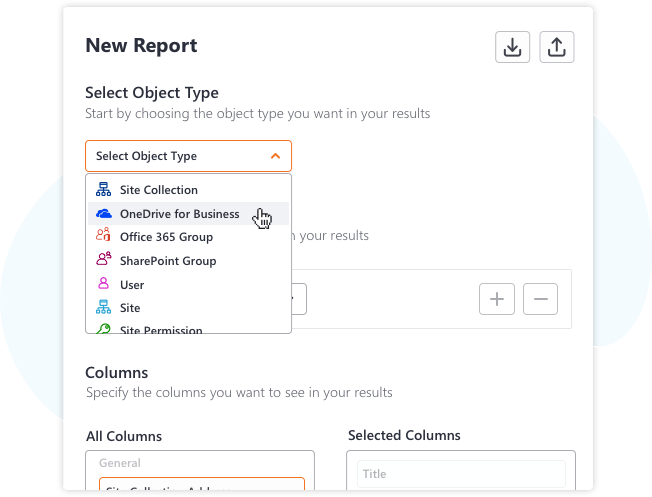The image size is (652, 497).
Task: Remove a filter with the minus button
Action: pos(540,299)
